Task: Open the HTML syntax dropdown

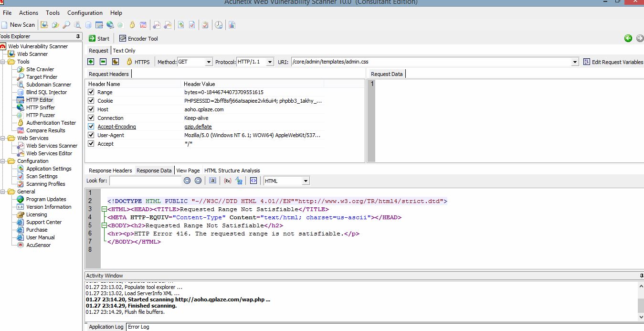Action: tap(306, 181)
